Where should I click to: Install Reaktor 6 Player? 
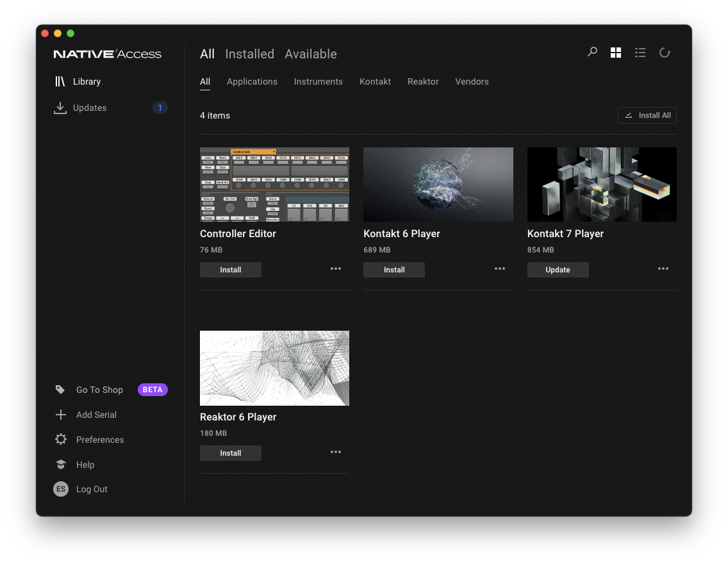230,453
